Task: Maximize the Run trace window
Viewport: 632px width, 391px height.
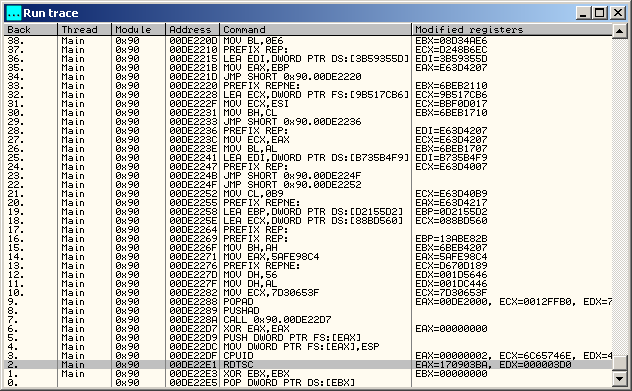Action: coord(600,13)
